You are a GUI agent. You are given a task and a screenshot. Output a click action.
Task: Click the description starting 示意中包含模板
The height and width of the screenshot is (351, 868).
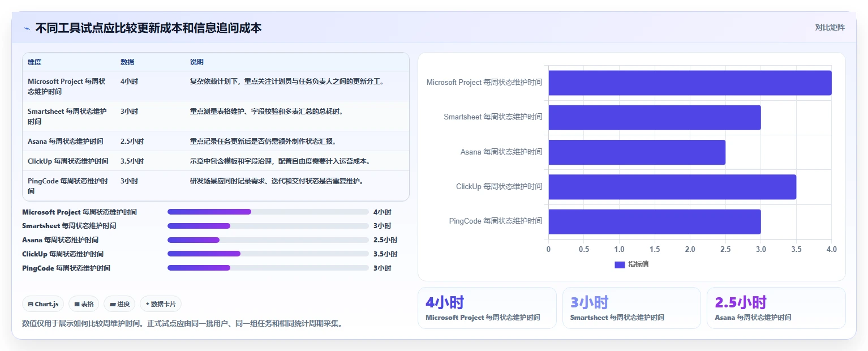(x=281, y=161)
